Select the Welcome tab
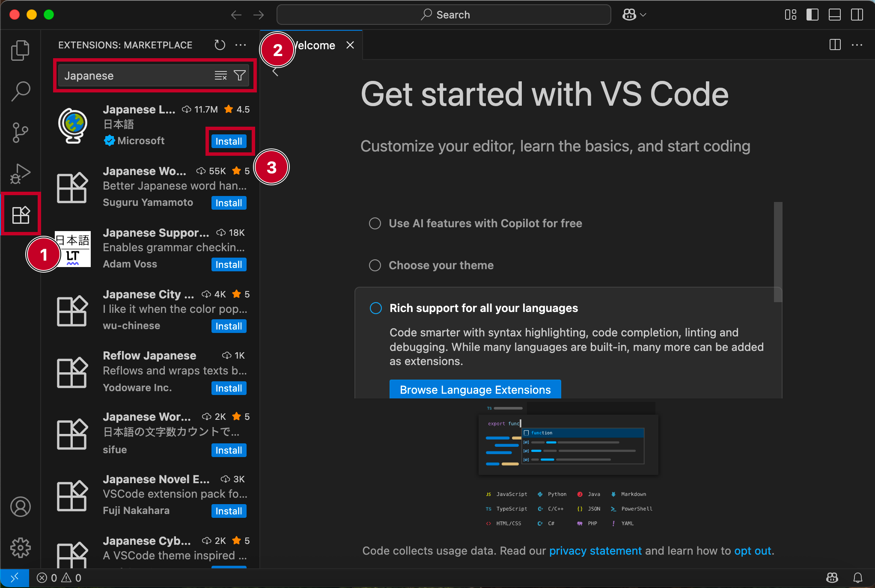The height and width of the screenshot is (588, 875). 312,45
